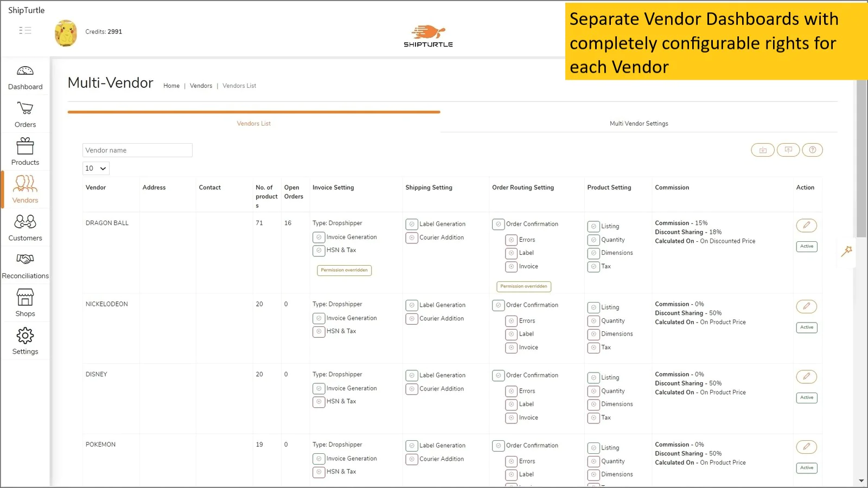
Task: Go to Home in the breadcrumb
Action: [x=171, y=86]
